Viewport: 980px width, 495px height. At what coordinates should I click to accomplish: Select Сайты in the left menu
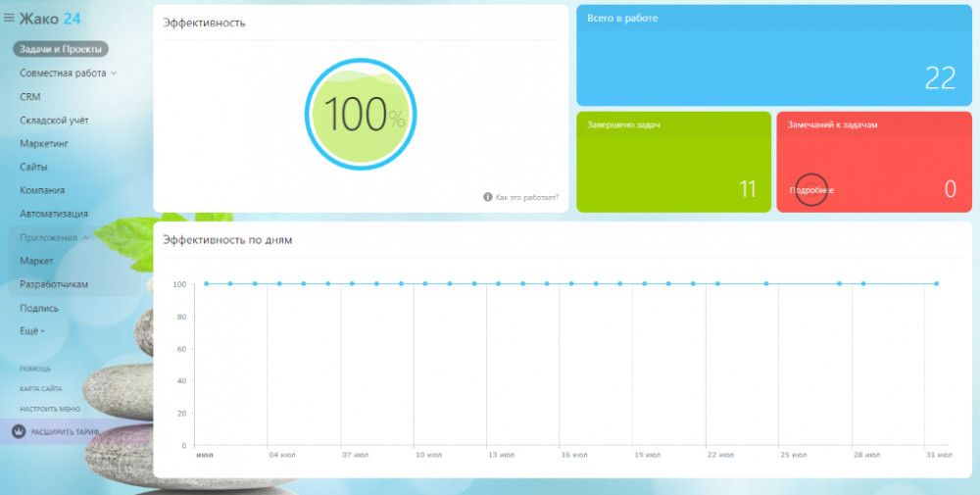tap(33, 167)
